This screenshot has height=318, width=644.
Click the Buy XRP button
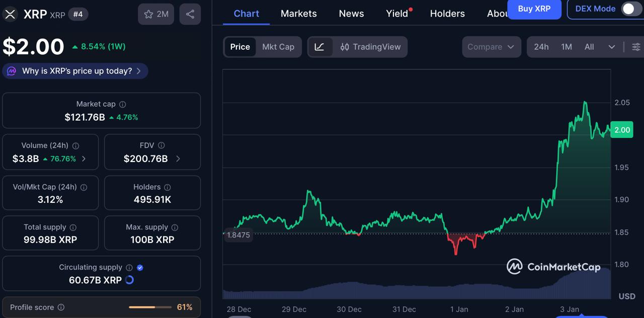tap(534, 10)
